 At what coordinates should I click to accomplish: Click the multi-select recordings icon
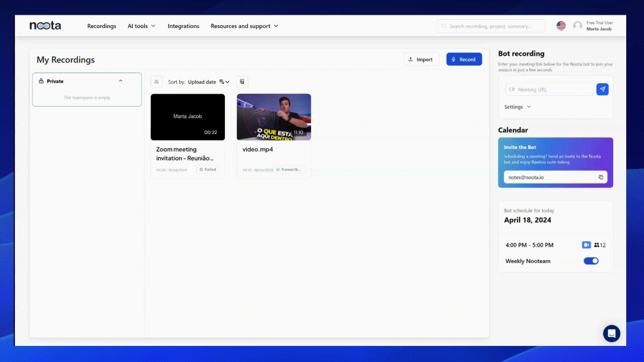[x=242, y=82]
